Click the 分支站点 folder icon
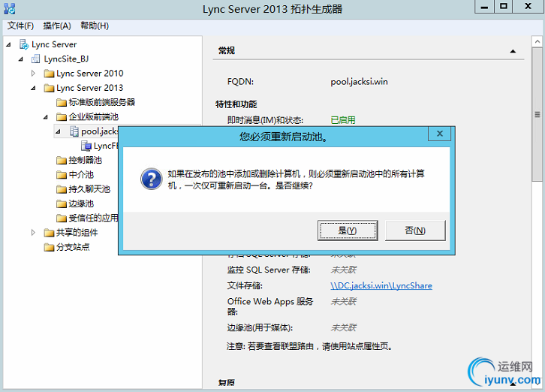Viewport: 545px width, 392px height. tap(49, 247)
